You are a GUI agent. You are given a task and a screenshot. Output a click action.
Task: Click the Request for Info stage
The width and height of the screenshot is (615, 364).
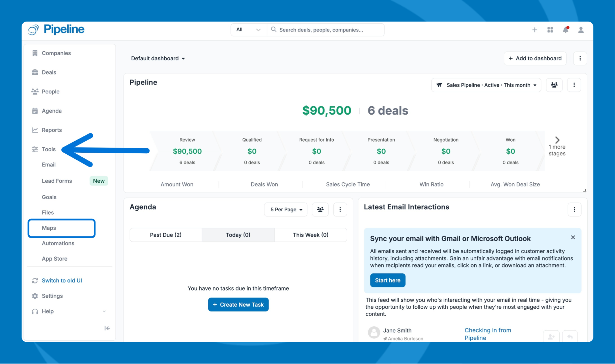click(x=316, y=151)
